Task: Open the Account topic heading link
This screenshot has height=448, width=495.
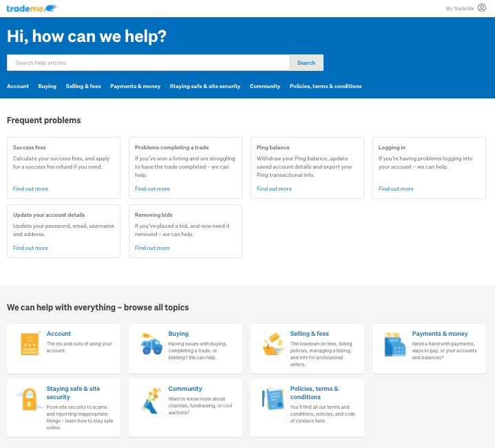Action: point(59,334)
